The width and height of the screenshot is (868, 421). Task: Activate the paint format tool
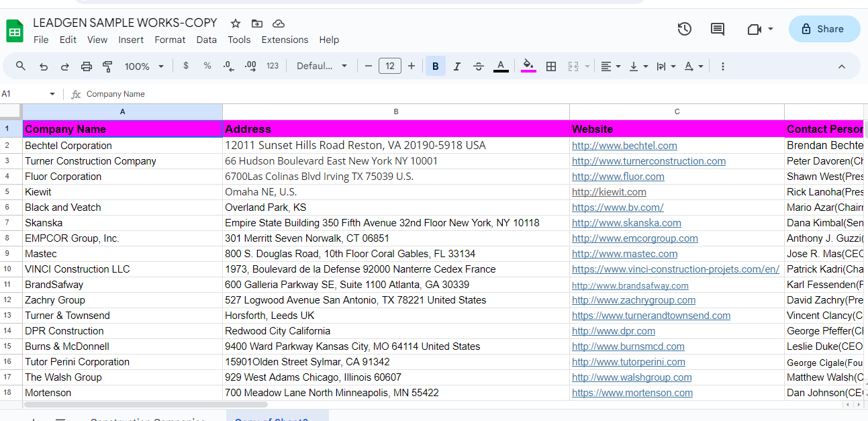(107, 66)
